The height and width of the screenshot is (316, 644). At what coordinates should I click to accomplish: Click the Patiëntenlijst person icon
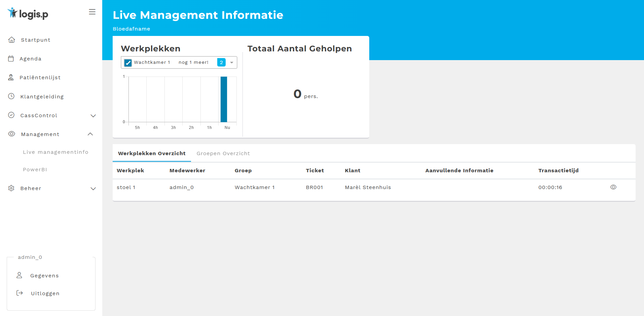pyautogui.click(x=11, y=78)
